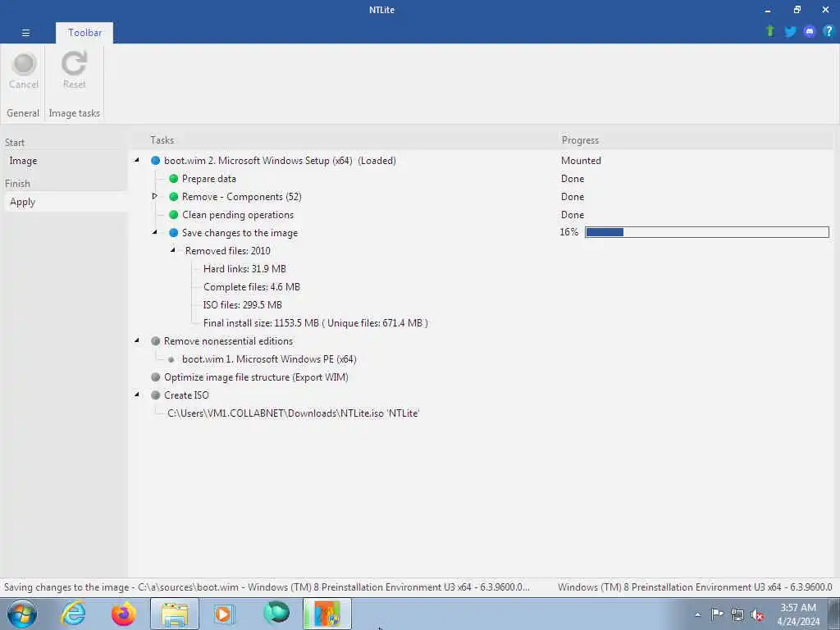Launch Firefox from taskbar
Screen dimensions: 840x630
tap(124, 614)
